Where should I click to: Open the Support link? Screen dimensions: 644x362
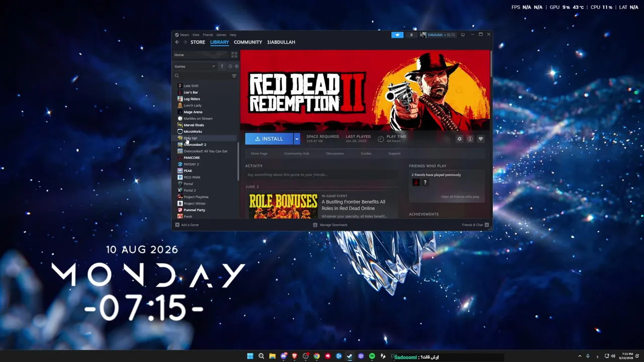(x=394, y=153)
